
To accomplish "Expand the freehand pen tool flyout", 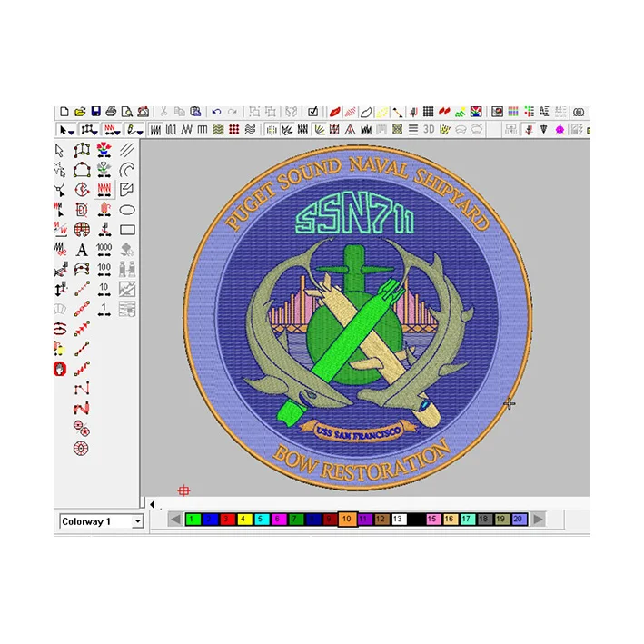I will (x=141, y=132).
